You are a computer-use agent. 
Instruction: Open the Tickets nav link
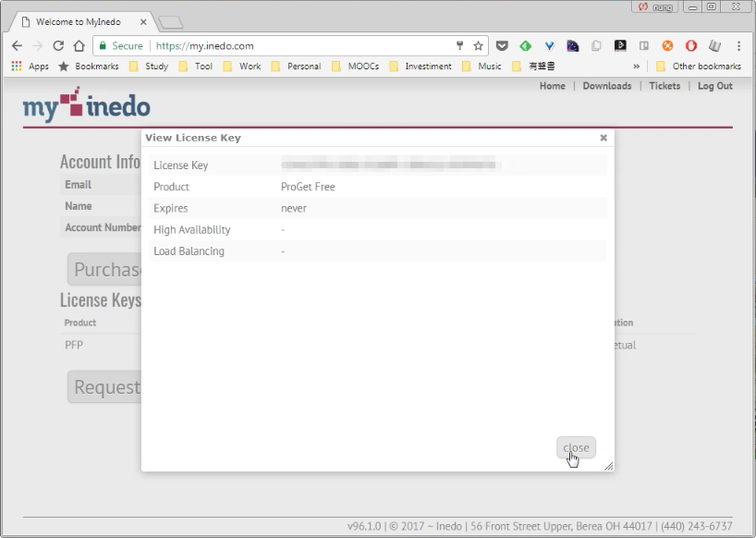click(665, 86)
